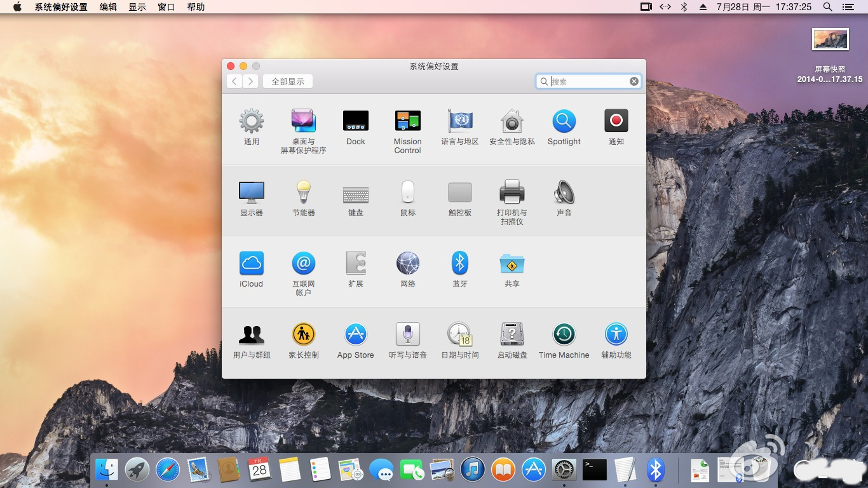This screenshot has height=488, width=868.
Task: Open 扩展 extensions preferences
Action: (x=356, y=263)
